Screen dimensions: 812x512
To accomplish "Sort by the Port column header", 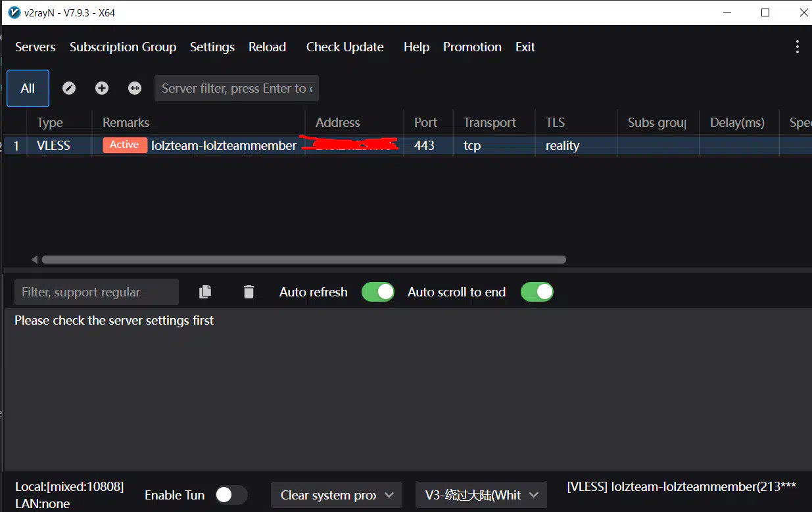I will point(429,122).
